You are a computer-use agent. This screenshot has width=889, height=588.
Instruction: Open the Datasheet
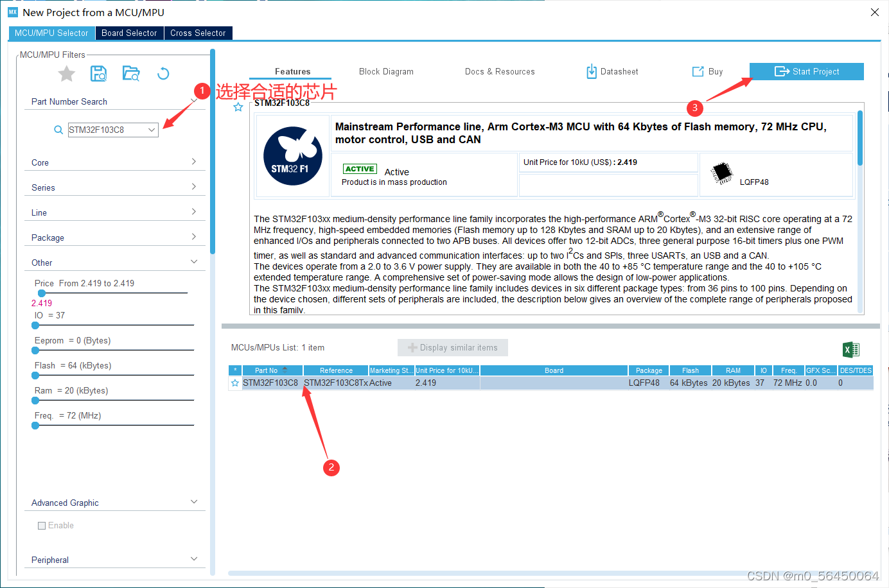tap(612, 72)
